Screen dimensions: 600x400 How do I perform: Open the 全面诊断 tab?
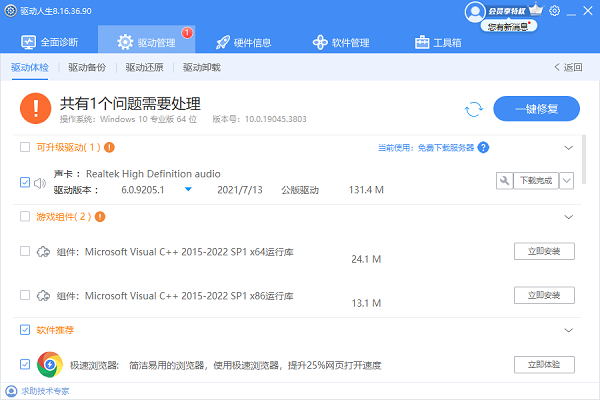point(50,42)
